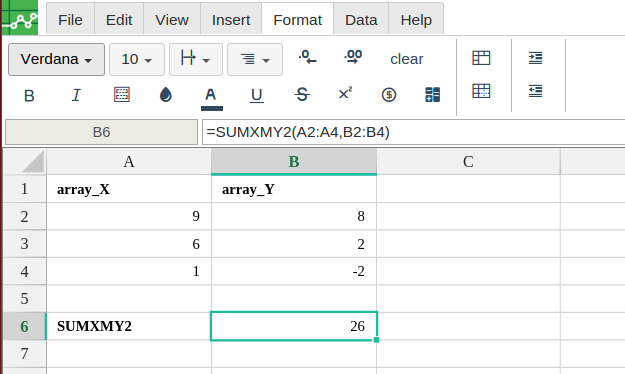Image resolution: width=625 pixels, height=374 pixels.
Task: Click the formula bar input
Action: 413,132
